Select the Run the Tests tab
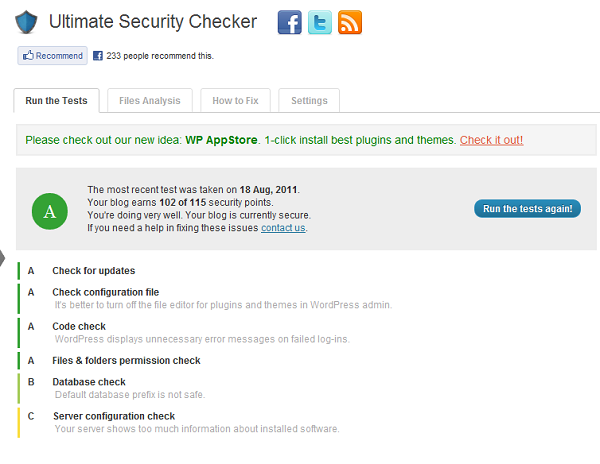Image resolution: width=600 pixels, height=464 pixels. pos(56,101)
